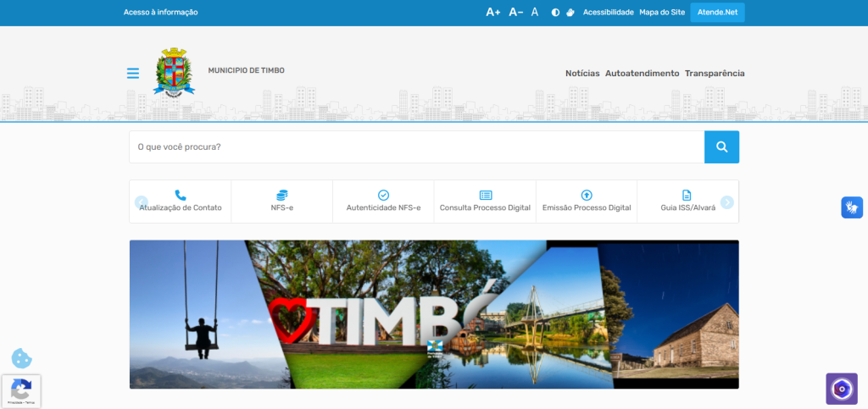Open the Acessibilidade page
The image size is (868, 409).
[x=608, y=13]
